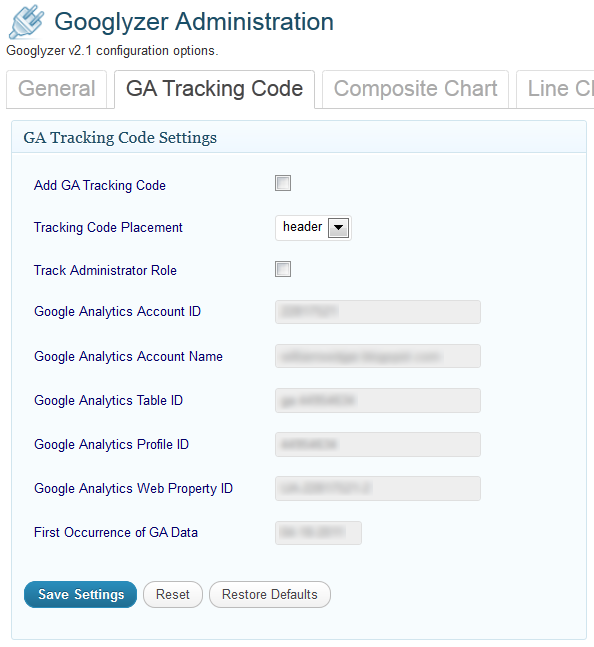Click the Reset button
Image resolution: width=594 pixels, height=647 pixels.
click(x=173, y=594)
